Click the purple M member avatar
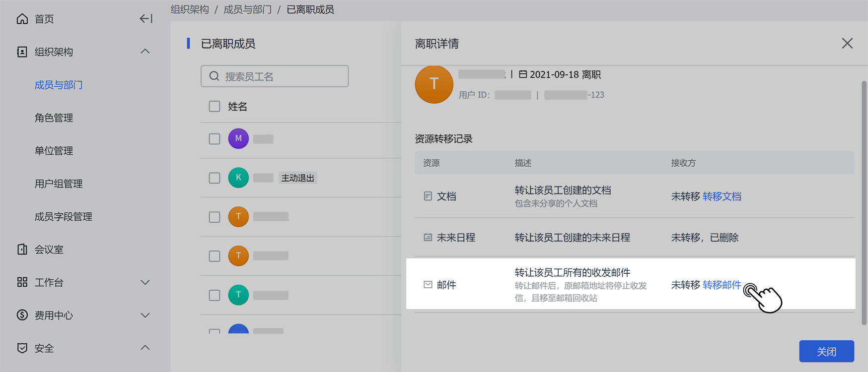 (x=238, y=138)
